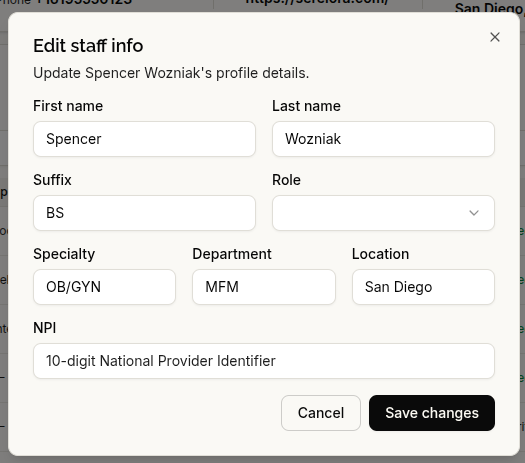Click the First name field containing Spencer
Screen dimensions: 525x463
pos(144,139)
